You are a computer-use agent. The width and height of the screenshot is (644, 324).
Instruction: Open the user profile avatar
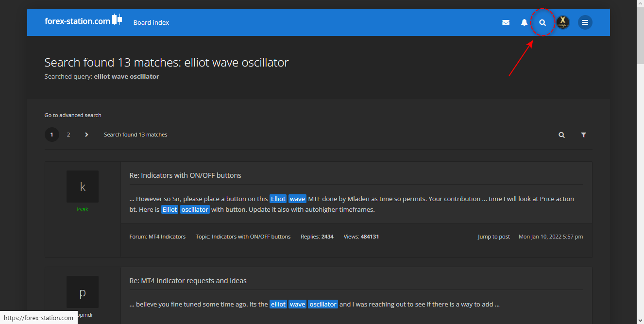pos(563,22)
